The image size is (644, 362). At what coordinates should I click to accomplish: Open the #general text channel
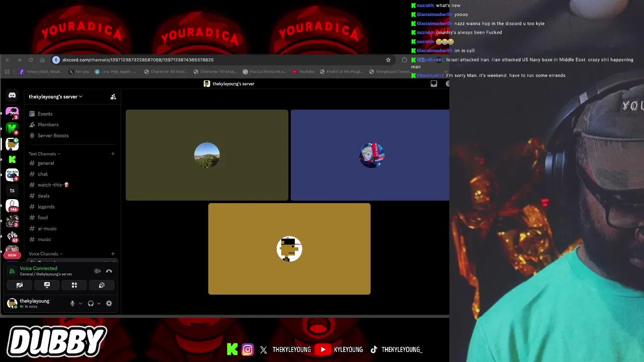[46, 163]
